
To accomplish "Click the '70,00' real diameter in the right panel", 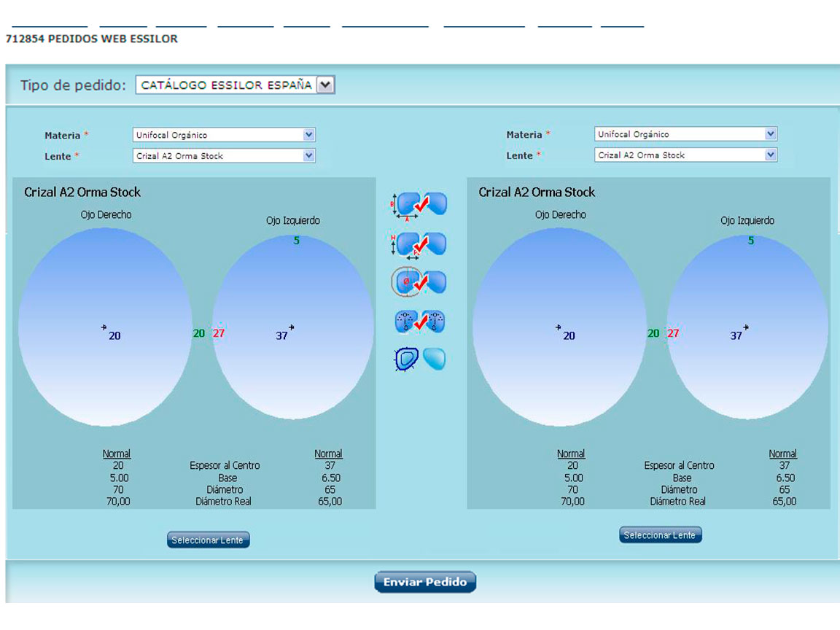I will pos(572,502).
